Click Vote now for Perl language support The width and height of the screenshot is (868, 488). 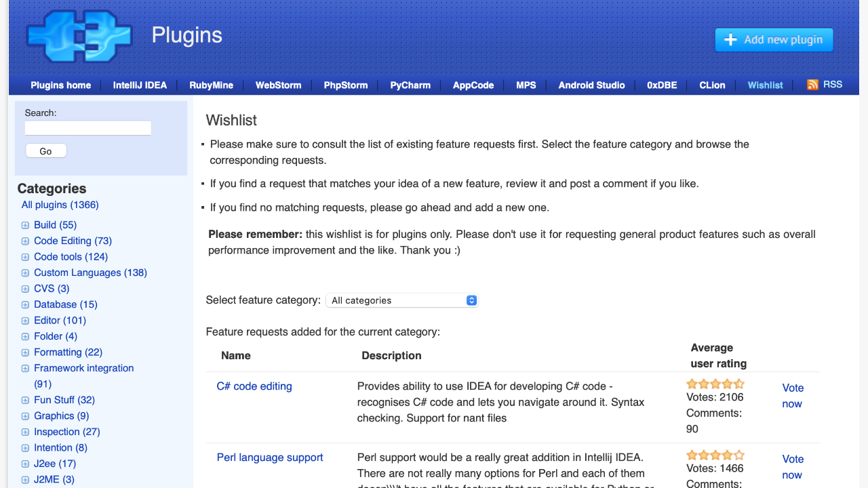click(793, 467)
